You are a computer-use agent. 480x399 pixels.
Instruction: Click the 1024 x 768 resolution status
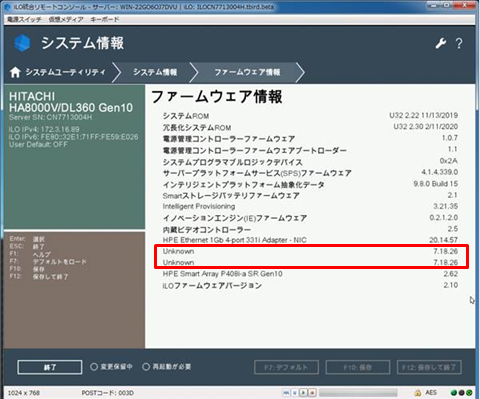tap(23, 393)
